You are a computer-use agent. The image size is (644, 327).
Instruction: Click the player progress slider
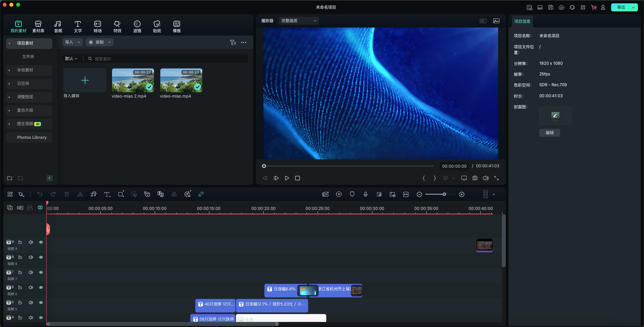point(348,166)
